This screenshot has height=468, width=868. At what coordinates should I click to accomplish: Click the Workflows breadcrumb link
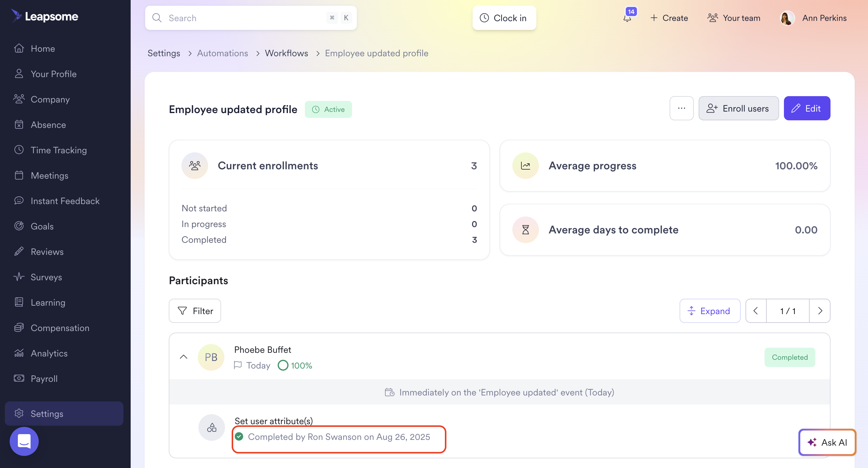[286, 53]
